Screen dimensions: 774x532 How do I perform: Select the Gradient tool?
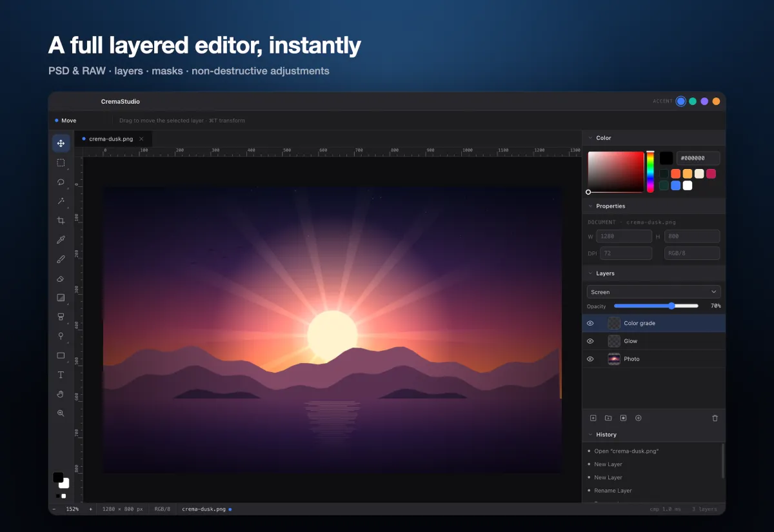coord(61,298)
